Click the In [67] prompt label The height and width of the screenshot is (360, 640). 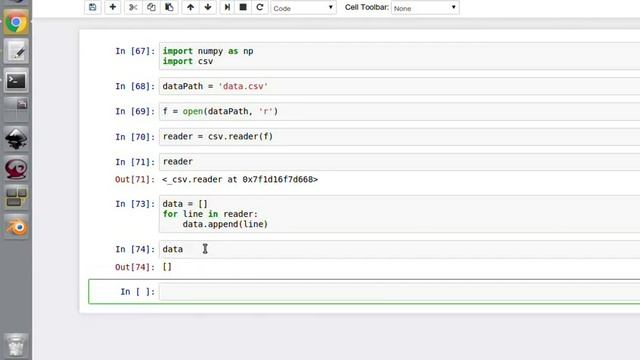click(135, 51)
